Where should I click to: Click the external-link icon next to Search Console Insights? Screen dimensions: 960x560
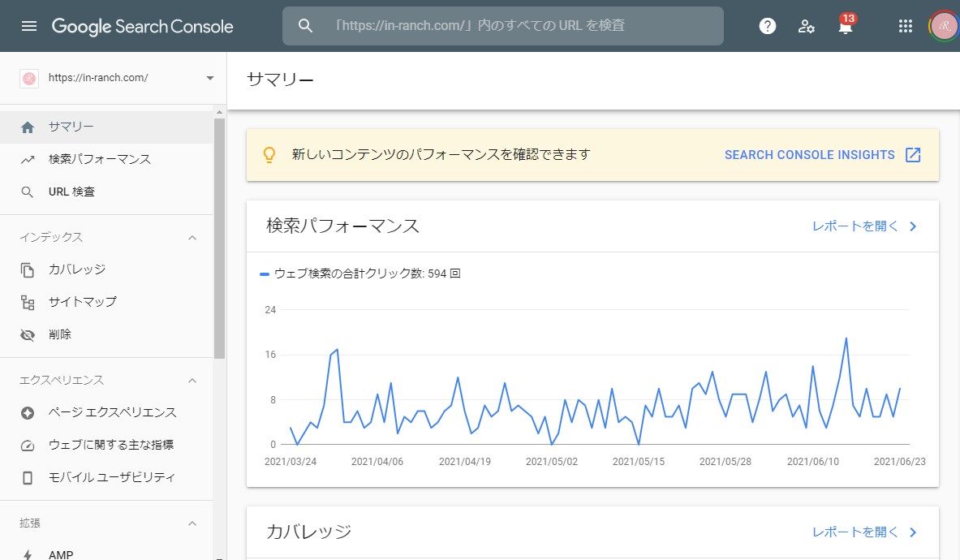[x=913, y=155]
